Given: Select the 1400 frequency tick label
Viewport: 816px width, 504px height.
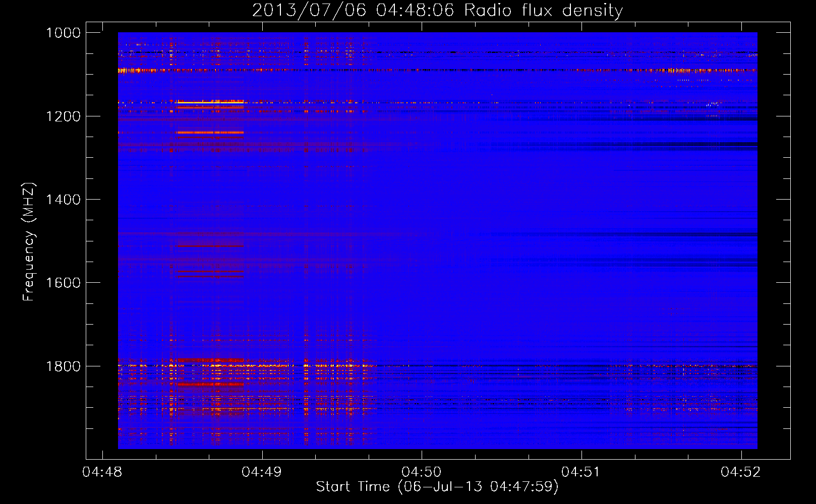Looking at the screenshot, I should click(x=63, y=200).
